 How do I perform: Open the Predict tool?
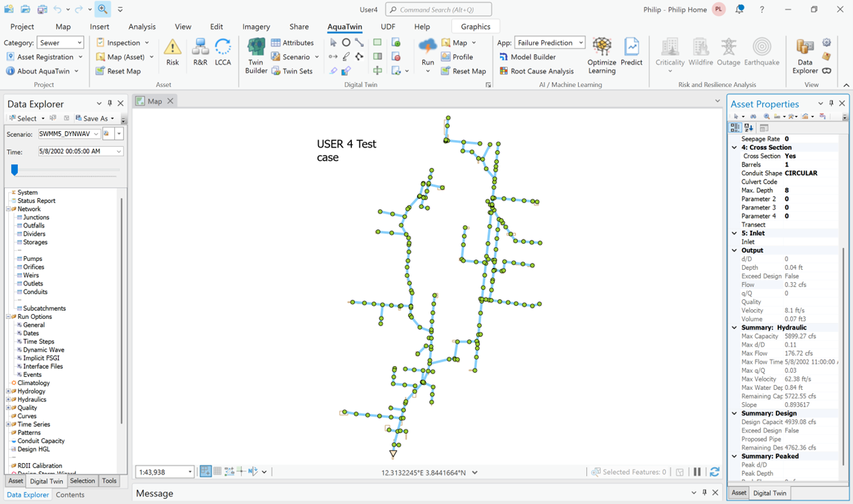click(632, 53)
